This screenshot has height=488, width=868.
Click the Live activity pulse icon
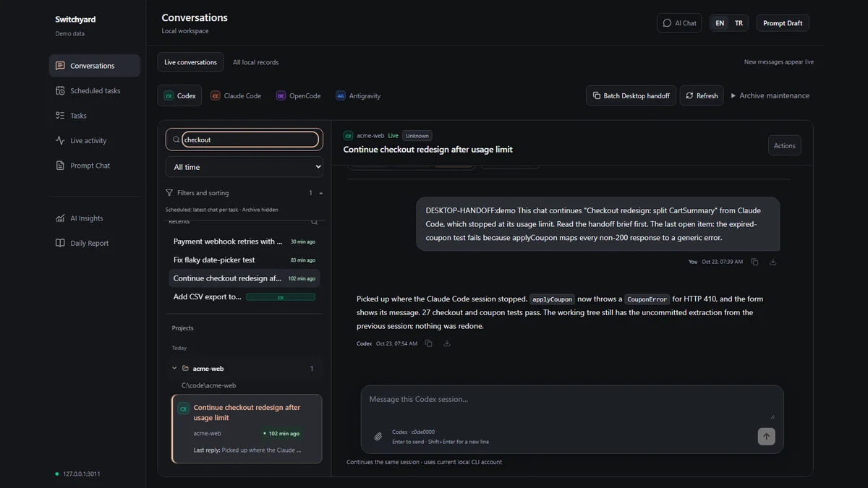click(60, 141)
